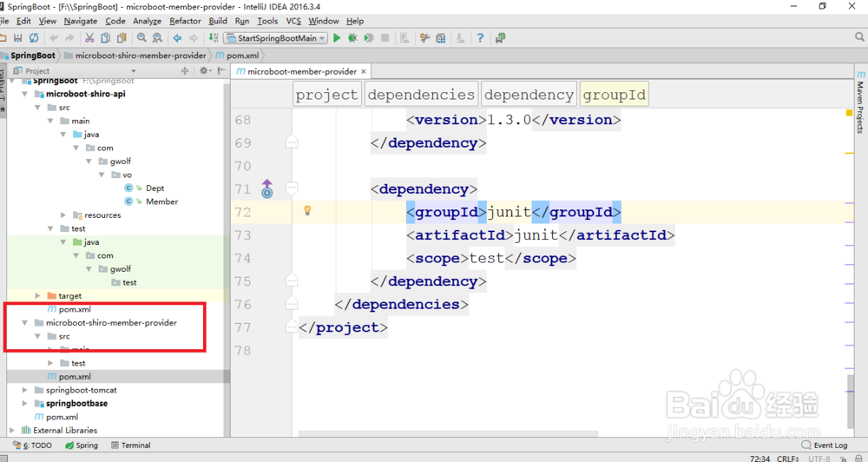Fold the dependency block at line 71
Image resolution: width=868 pixels, height=462 pixels.
pyautogui.click(x=292, y=189)
